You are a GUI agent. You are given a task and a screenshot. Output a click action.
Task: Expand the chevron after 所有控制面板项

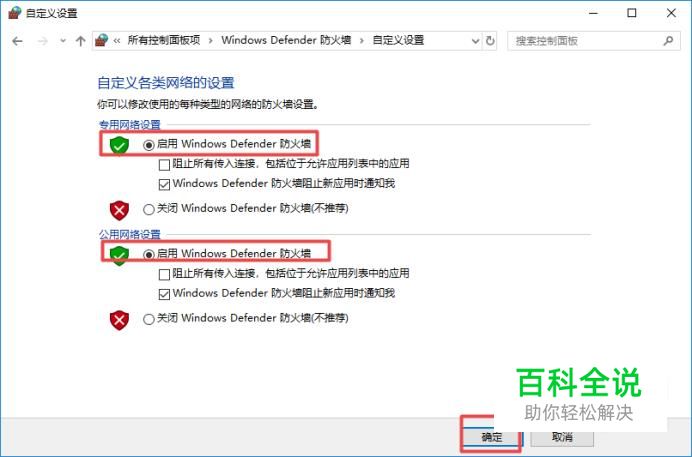pos(211,41)
